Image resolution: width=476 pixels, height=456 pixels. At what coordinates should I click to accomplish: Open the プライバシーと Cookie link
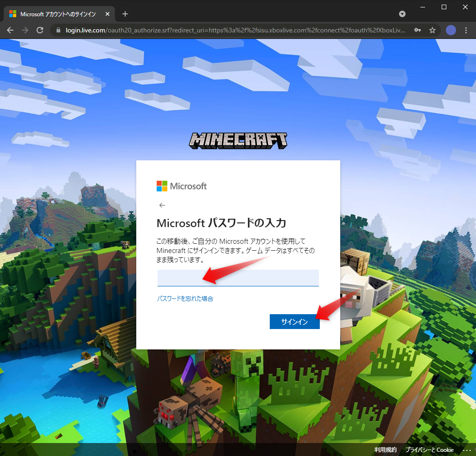click(429, 450)
